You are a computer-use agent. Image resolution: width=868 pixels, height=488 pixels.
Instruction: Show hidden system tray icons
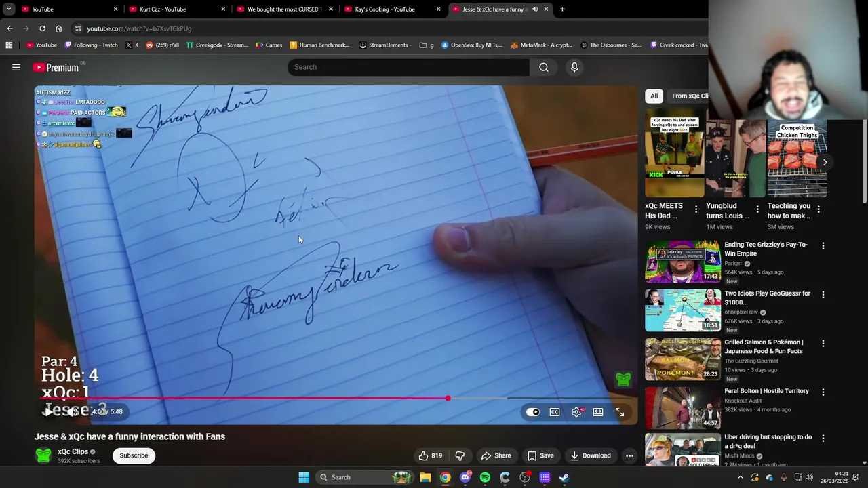click(741, 477)
